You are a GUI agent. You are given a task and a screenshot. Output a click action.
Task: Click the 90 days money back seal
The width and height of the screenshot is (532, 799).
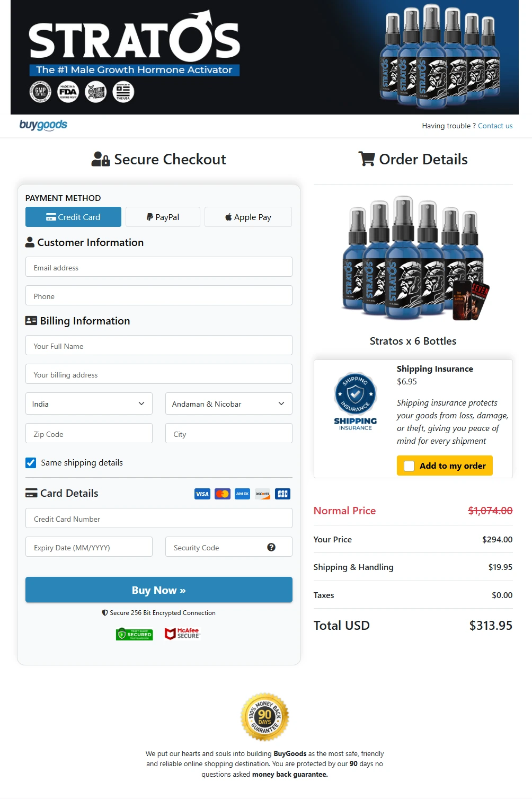click(x=265, y=717)
